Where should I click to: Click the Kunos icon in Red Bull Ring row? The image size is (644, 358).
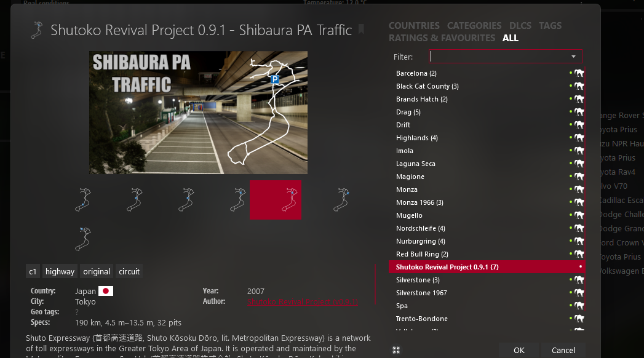tap(579, 254)
